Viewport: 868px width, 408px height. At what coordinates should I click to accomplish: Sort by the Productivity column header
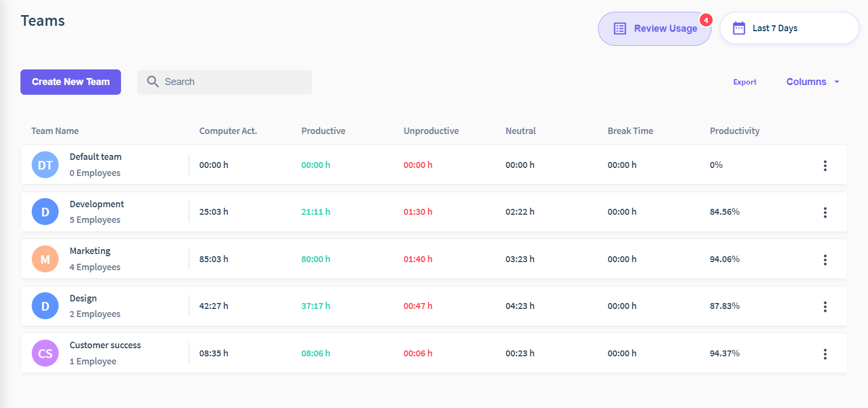tap(735, 131)
